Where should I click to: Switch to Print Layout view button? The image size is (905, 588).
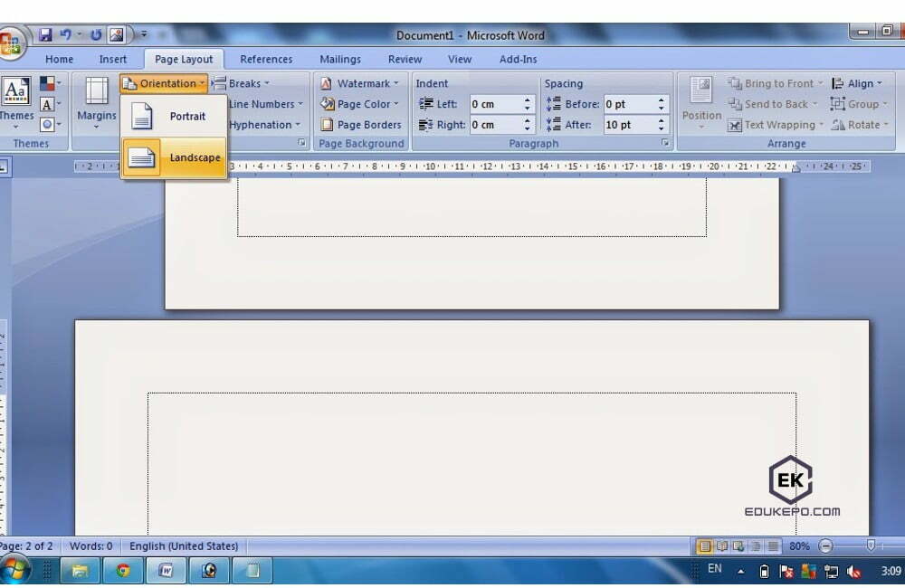pyautogui.click(x=704, y=546)
